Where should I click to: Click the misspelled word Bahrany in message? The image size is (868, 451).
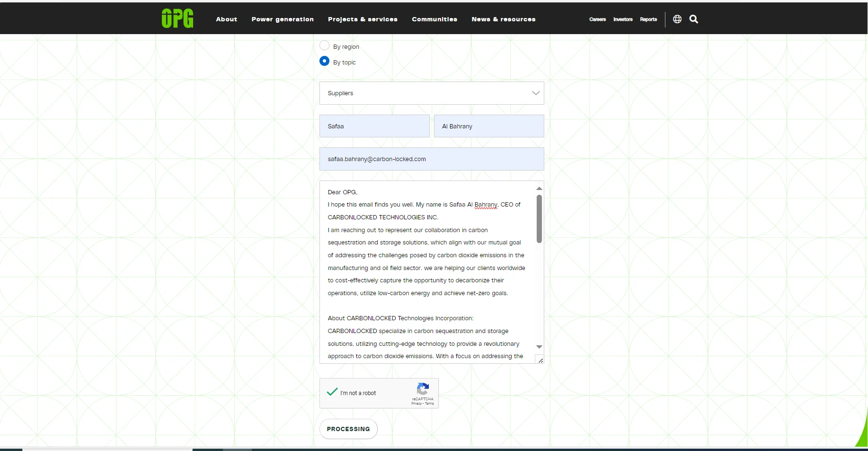[x=486, y=205]
